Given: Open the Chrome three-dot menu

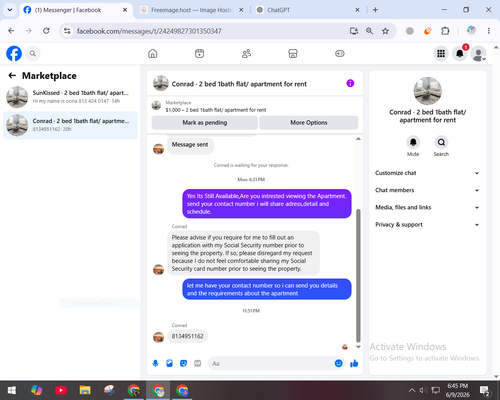Looking at the screenshot, I should [489, 31].
